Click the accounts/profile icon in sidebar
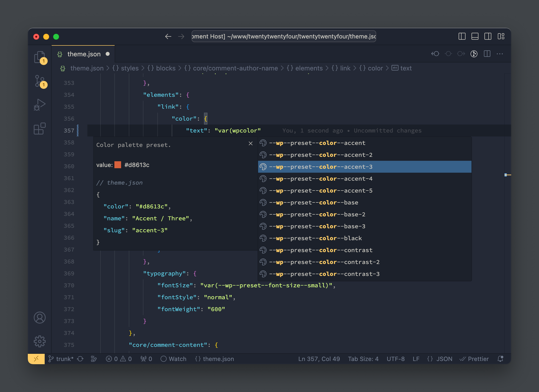The height and width of the screenshot is (392, 539). tap(40, 318)
